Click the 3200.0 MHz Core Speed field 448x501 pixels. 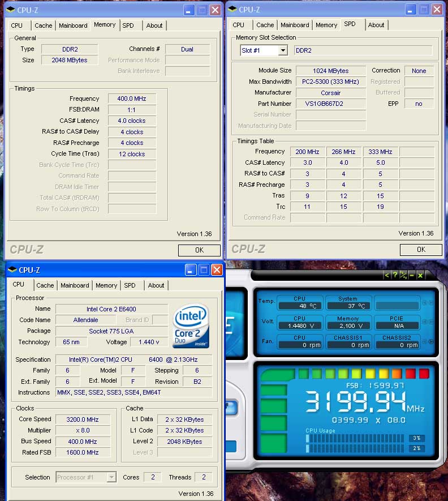pyautogui.click(x=83, y=419)
